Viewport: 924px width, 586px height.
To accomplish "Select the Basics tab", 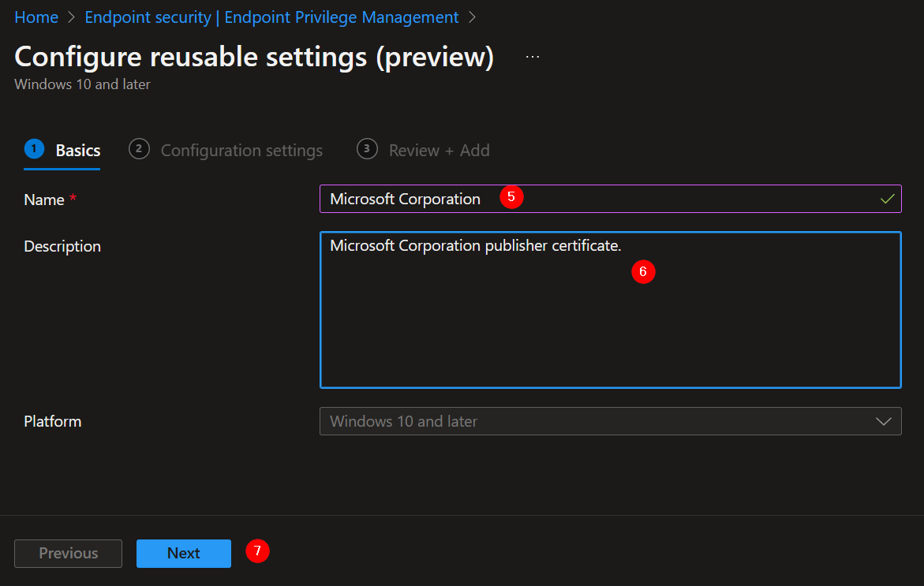I will (78, 150).
